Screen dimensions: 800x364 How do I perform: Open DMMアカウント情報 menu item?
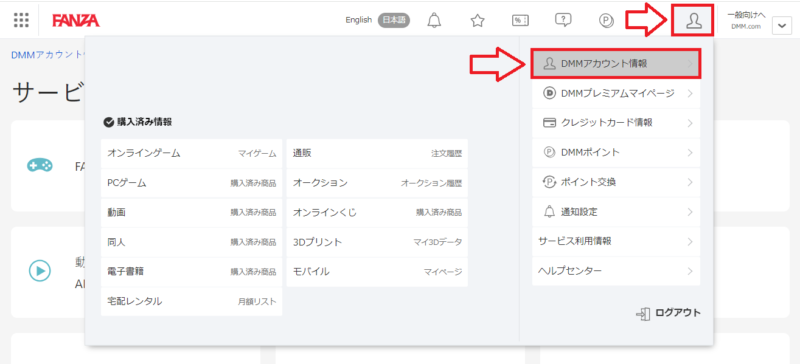click(x=616, y=64)
